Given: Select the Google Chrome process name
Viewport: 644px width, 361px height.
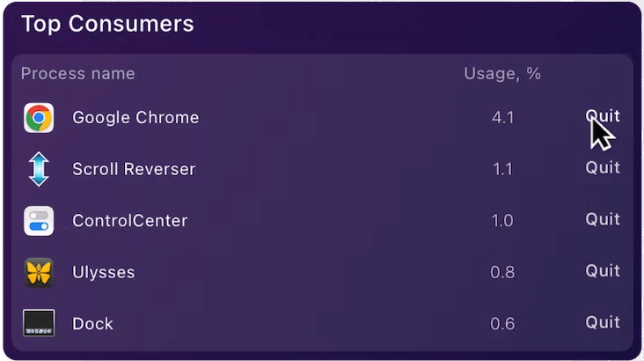Looking at the screenshot, I should pyautogui.click(x=135, y=118).
